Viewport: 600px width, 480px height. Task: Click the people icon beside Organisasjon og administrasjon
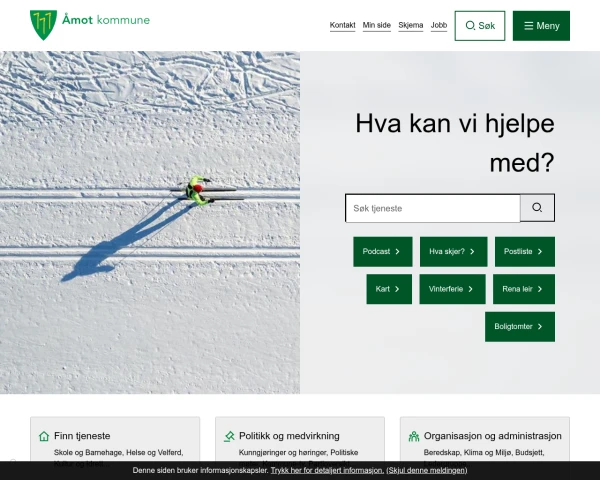pos(414,436)
